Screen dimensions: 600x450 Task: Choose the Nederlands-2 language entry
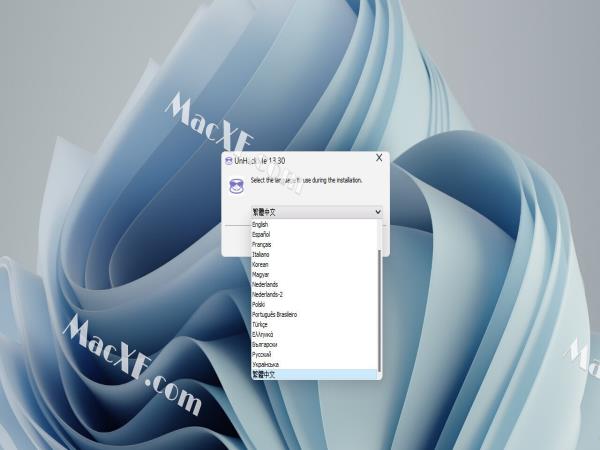[x=314, y=294]
